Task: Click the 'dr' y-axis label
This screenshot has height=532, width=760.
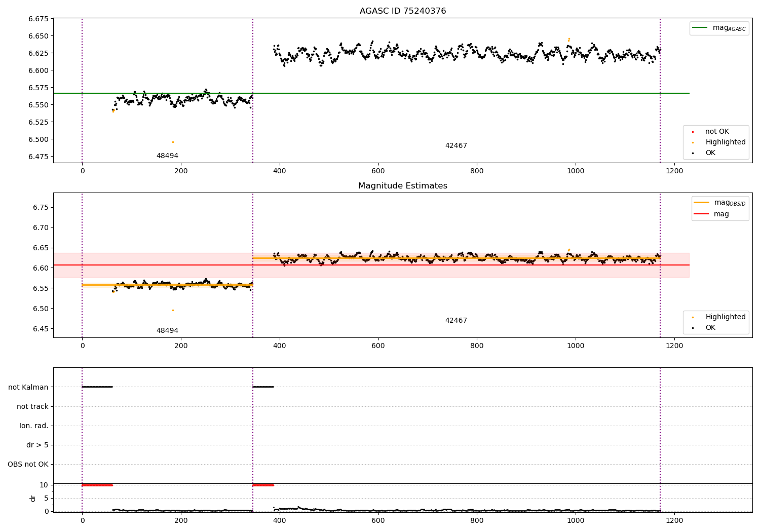Action: click(33, 498)
